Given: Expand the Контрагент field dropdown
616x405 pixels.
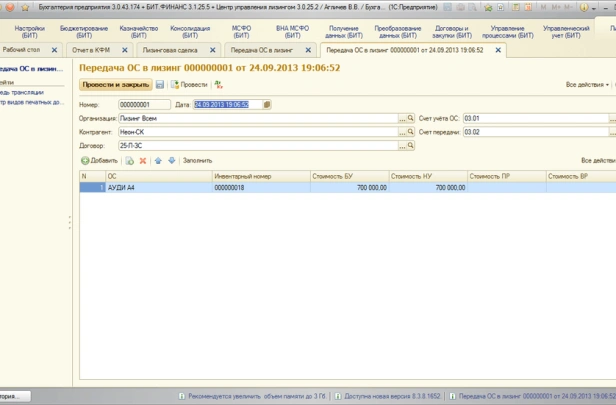Looking at the screenshot, I should coord(401,131).
